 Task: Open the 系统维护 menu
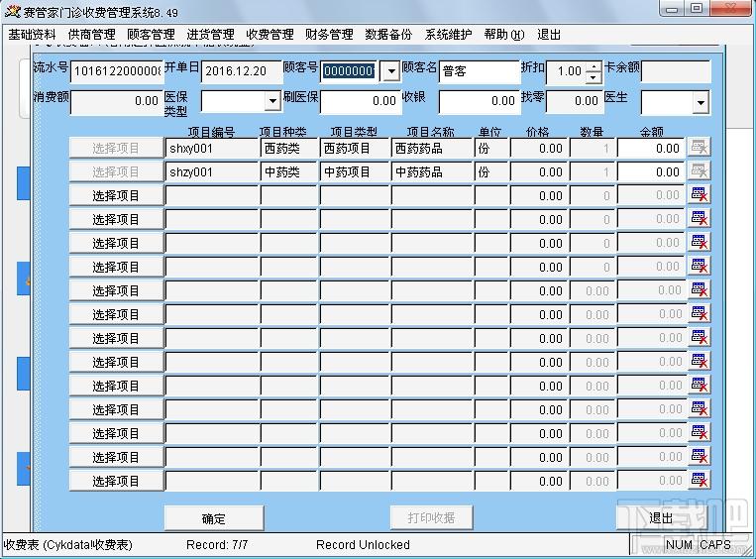pyautogui.click(x=448, y=35)
